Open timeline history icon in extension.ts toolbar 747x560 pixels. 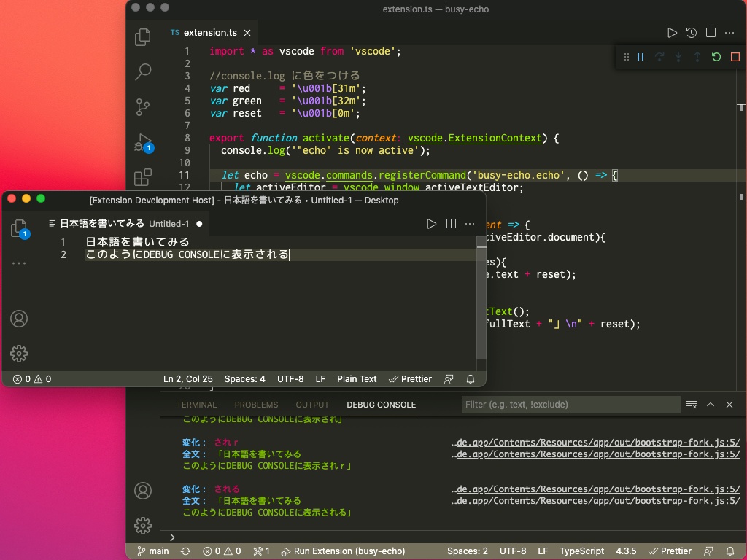pos(692,33)
